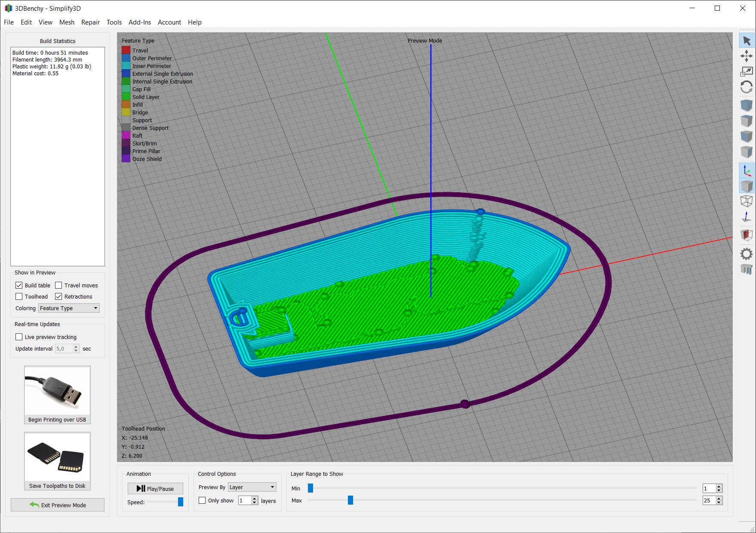Click the Build Statistics text box

click(x=58, y=157)
